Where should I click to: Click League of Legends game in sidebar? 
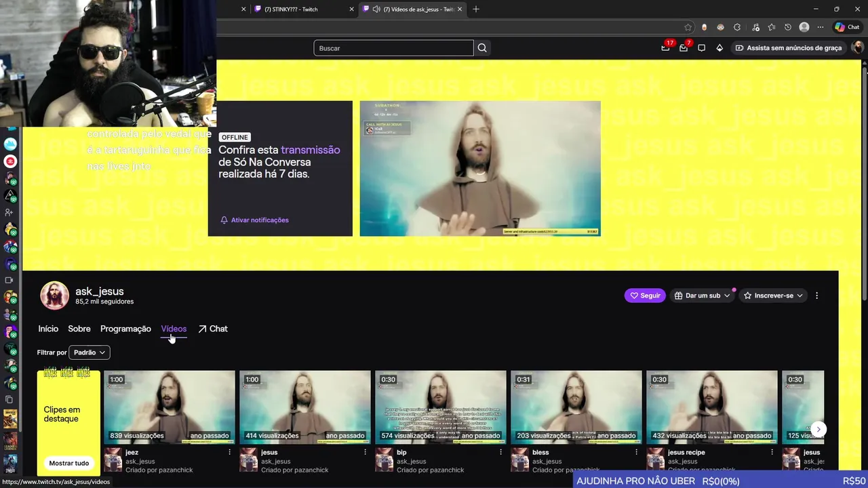pos(9,441)
